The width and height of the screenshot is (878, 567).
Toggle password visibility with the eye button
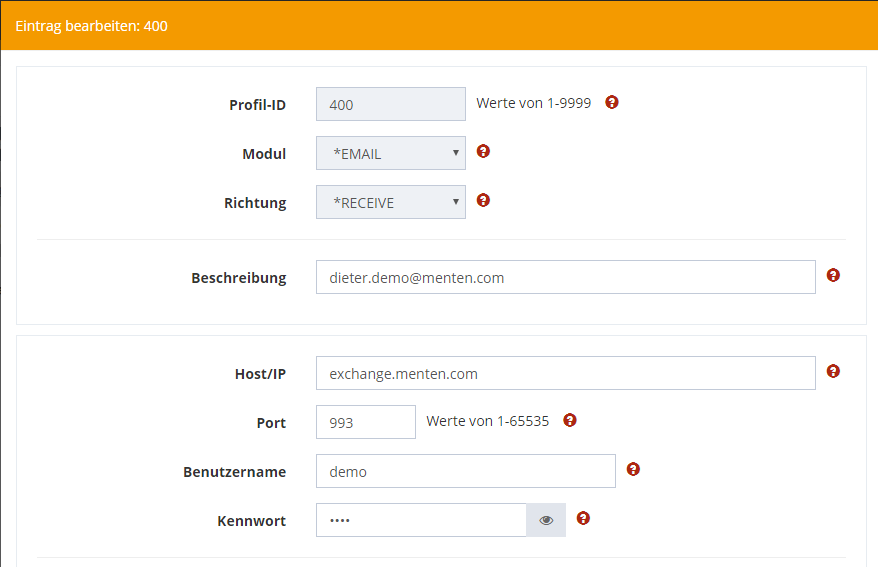point(546,520)
